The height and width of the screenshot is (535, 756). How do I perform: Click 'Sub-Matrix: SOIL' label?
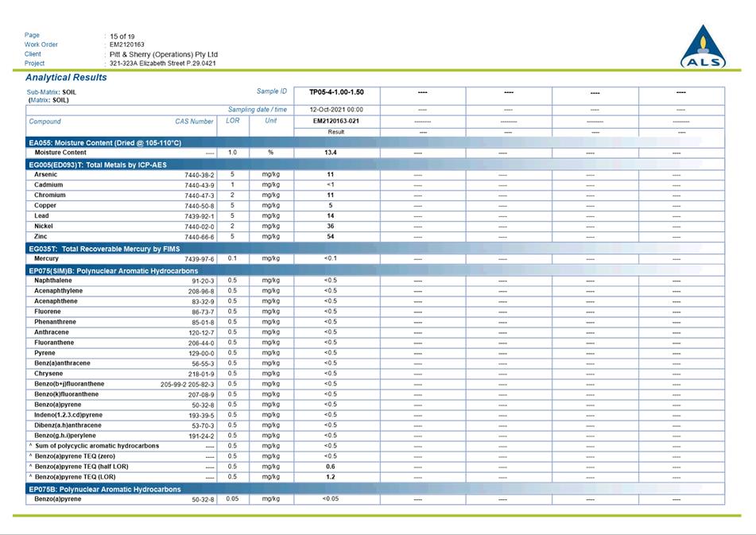point(51,92)
